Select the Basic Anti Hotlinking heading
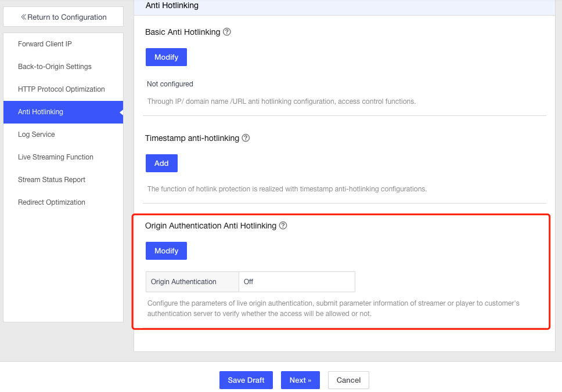562x392 pixels. point(183,32)
